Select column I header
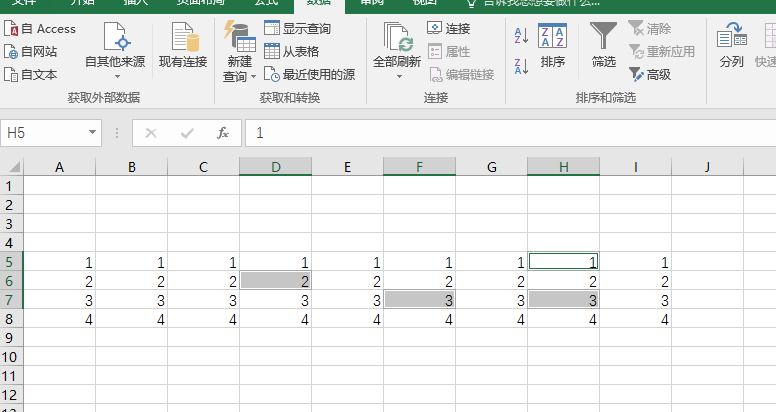 coord(635,167)
